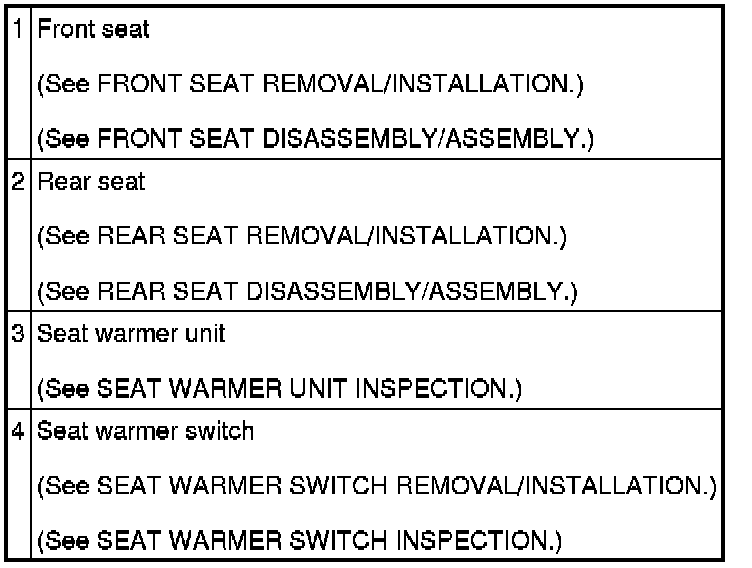Image resolution: width=752 pixels, height=568 pixels.
Task: Select the 'Front seat' item label
Action: [x=93, y=30]
